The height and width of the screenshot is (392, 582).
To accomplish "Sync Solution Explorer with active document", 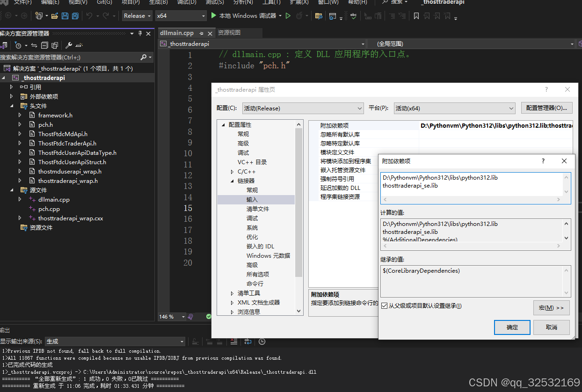I will tap(35, 45).
